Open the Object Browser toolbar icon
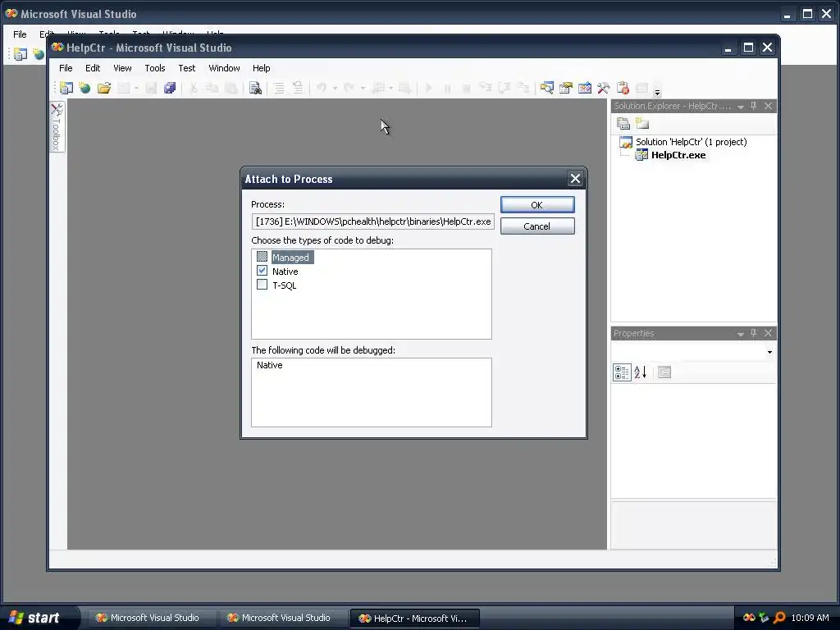The height and width of the screenshot is (630, 840). click(584, 88)
